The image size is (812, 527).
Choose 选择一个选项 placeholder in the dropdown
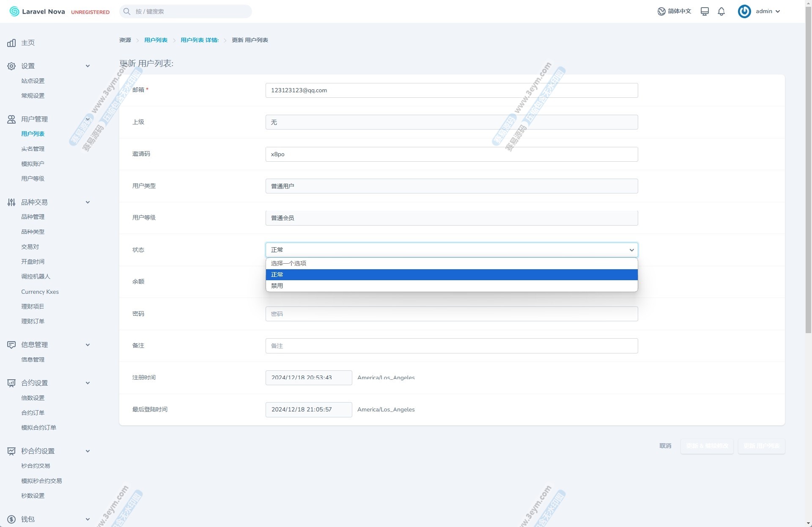(288, 263)
